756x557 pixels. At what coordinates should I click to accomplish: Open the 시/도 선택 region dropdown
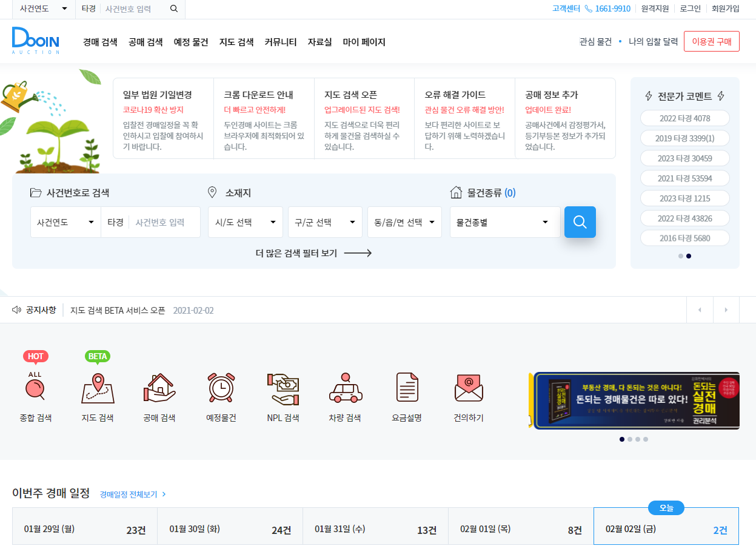245,222
